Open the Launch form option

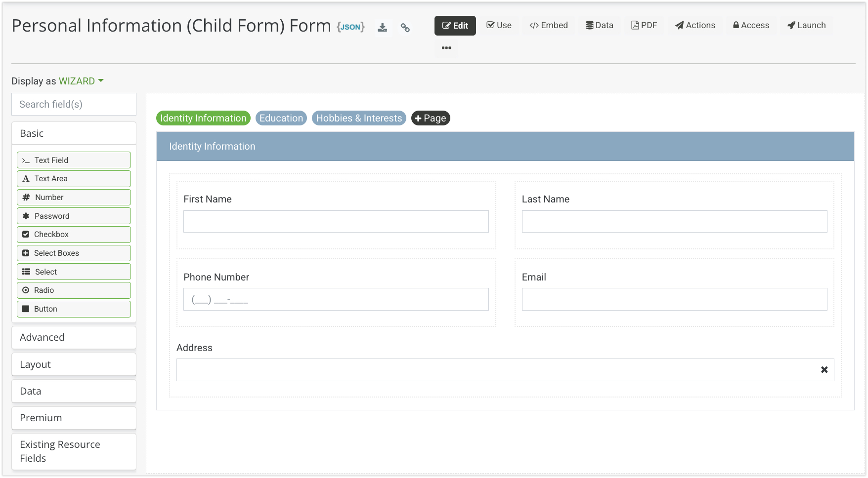pyautogui.click(x=806, y=25)
